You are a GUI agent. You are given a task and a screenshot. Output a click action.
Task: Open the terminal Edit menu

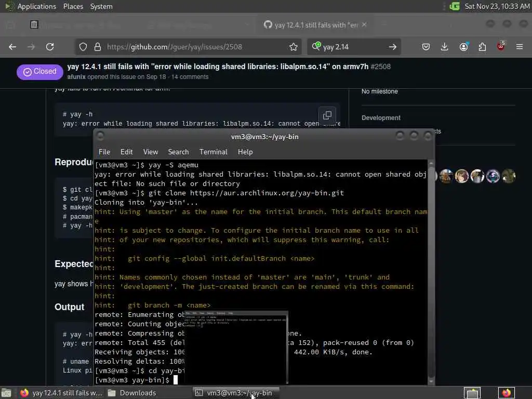(126, 152)
